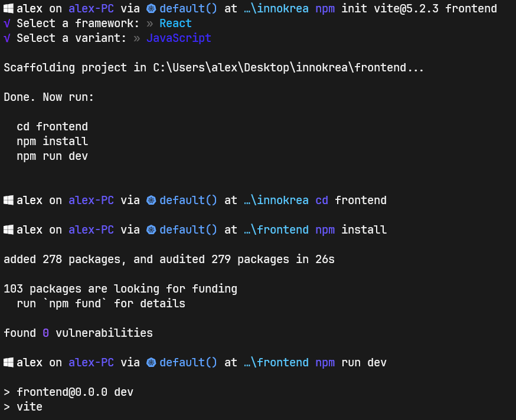Click the Kubernetes icon on the npm install prompt line
Screen dimensions: 516x420
(151, 230)
